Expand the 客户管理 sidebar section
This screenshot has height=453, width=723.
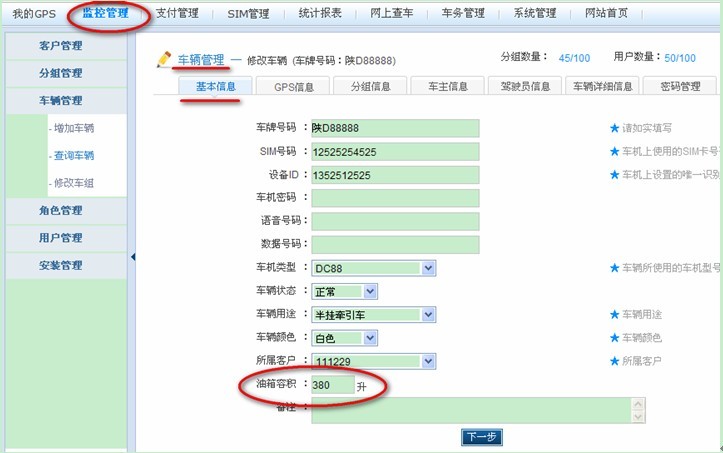point(61,46)
